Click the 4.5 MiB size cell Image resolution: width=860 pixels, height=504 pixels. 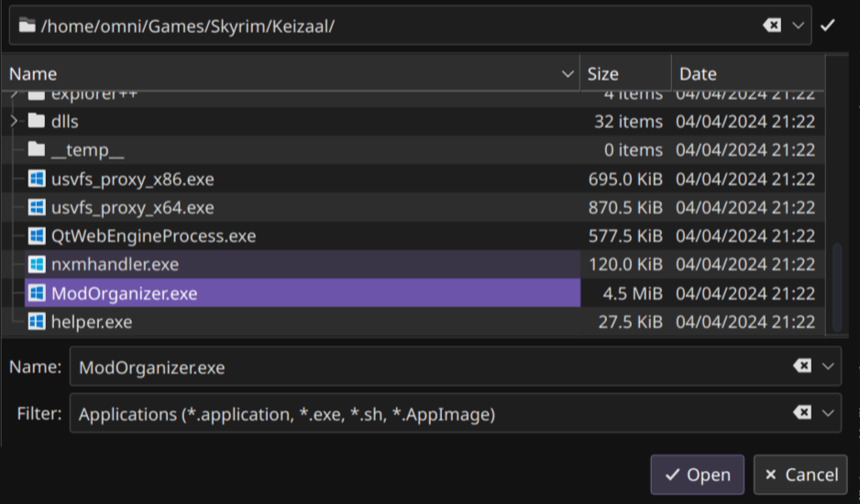[633, 293]
